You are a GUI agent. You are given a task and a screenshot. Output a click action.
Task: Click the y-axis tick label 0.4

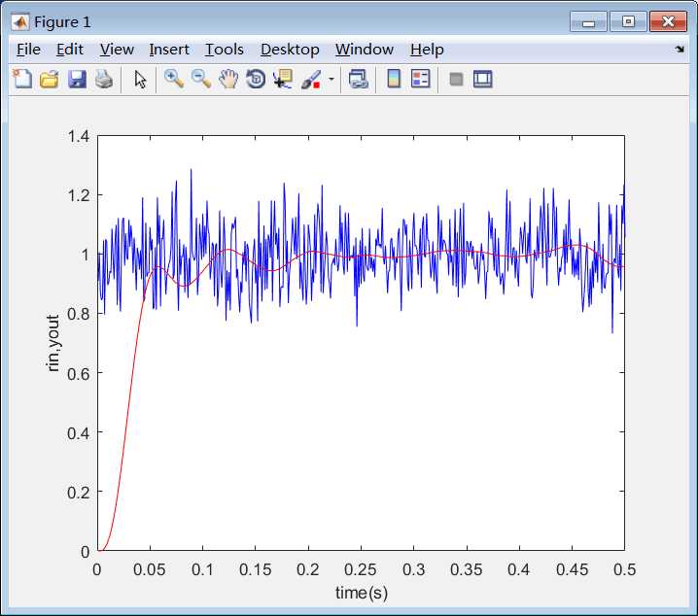79,432
